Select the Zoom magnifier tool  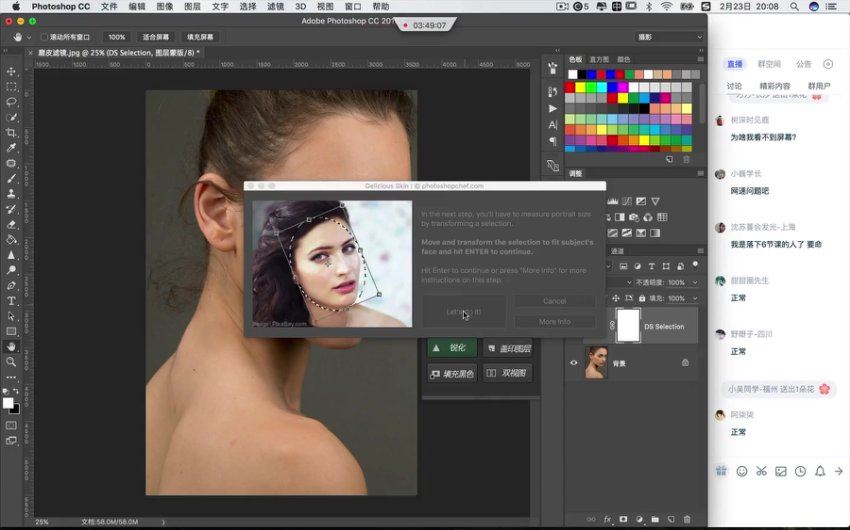coord(11,361)
